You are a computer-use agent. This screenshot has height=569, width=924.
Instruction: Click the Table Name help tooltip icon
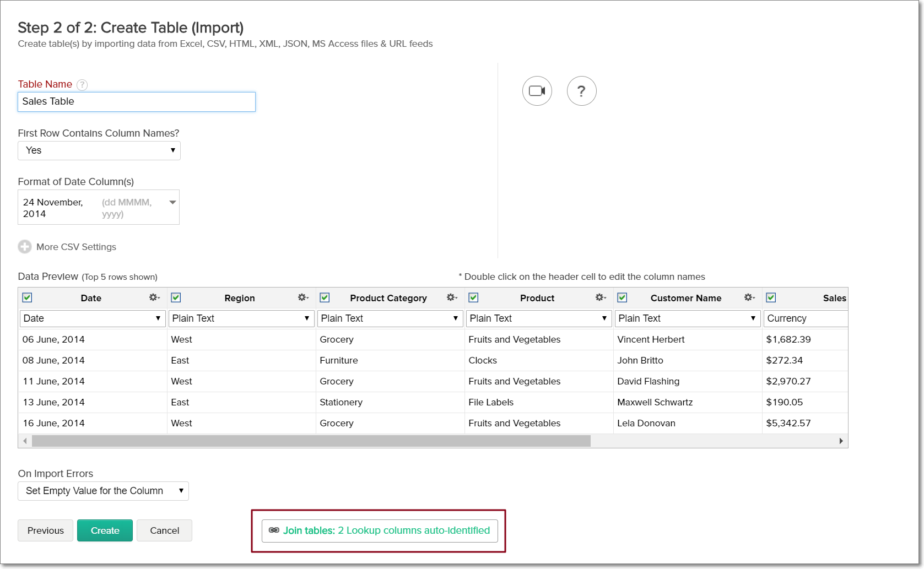pyautogui.click(x=82, y=85)
